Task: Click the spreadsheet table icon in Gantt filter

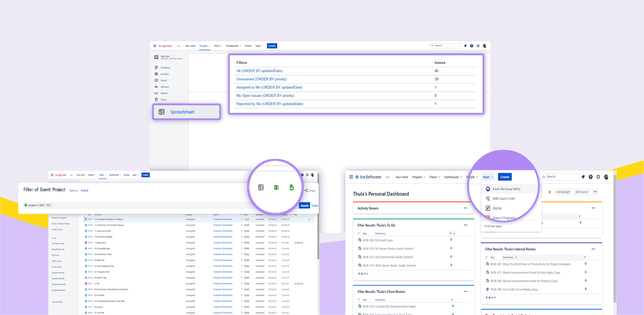Action: pyautogui.click(x=261, y=188)
